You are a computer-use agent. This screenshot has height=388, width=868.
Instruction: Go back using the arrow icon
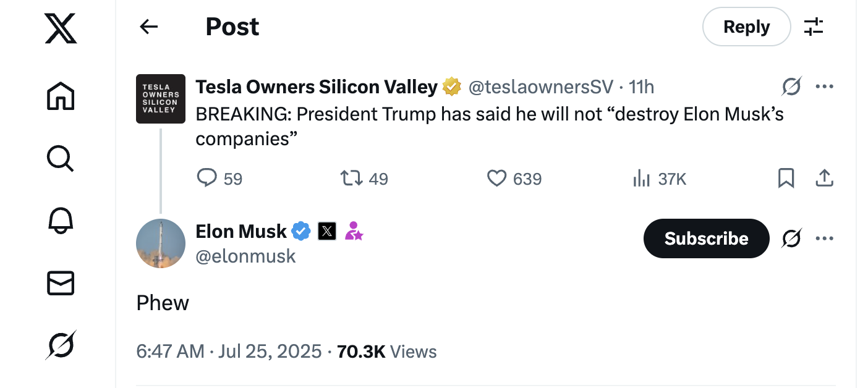click(149, 27)
